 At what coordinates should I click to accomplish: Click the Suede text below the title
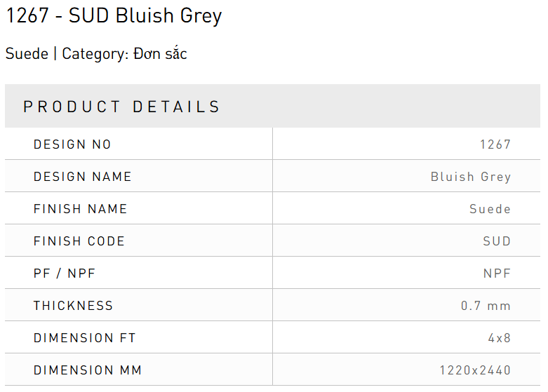27,54
